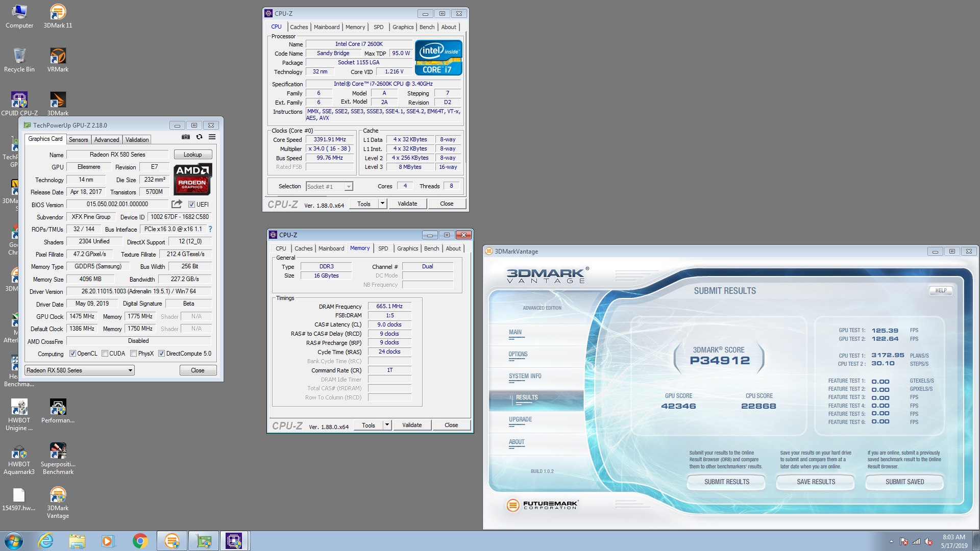Open Windows Explorer from the taskbar
This screenshot has height=551, width=980.
coord(77,541)
